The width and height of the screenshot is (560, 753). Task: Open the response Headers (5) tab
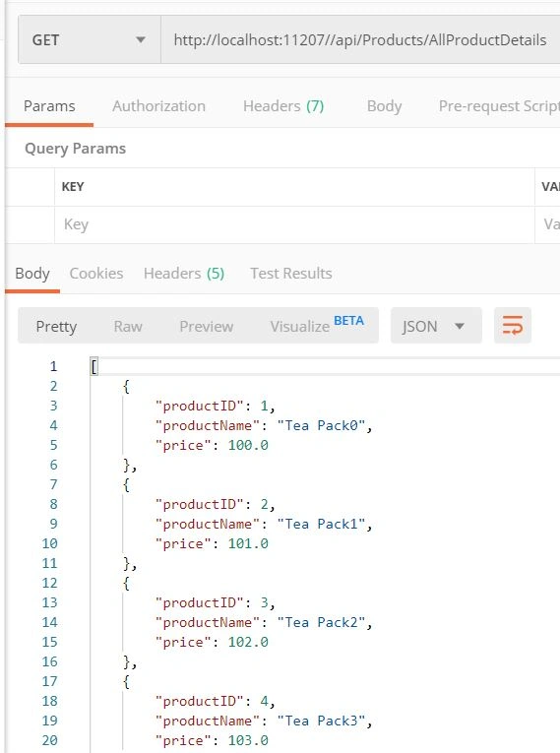point(184,274)
